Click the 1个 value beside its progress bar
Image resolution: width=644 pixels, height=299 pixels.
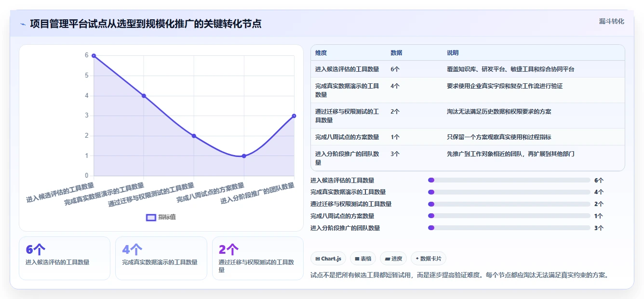pos(599,216)
